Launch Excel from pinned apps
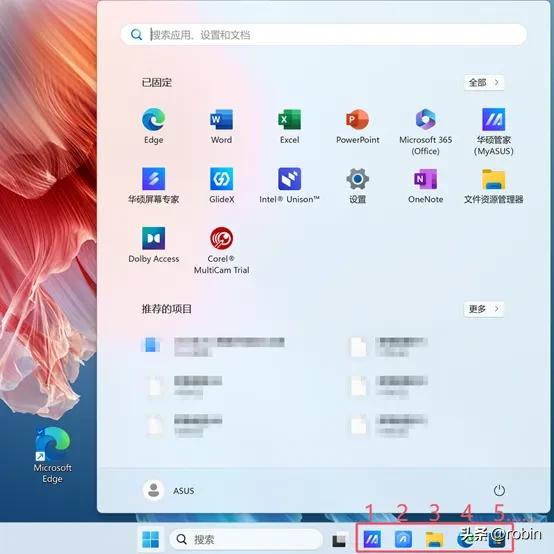The height and width of the screenshot is (554, 554). 289,126
